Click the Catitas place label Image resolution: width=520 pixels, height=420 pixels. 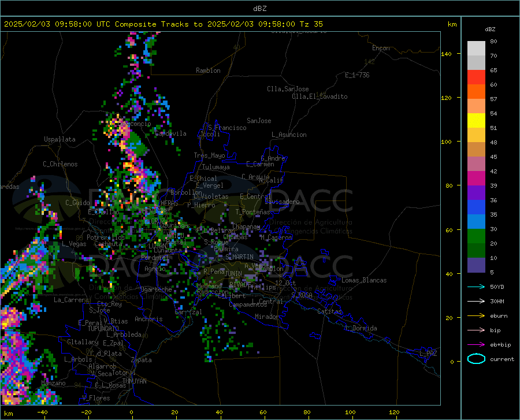pyautogui.click(x=329, y=311)
